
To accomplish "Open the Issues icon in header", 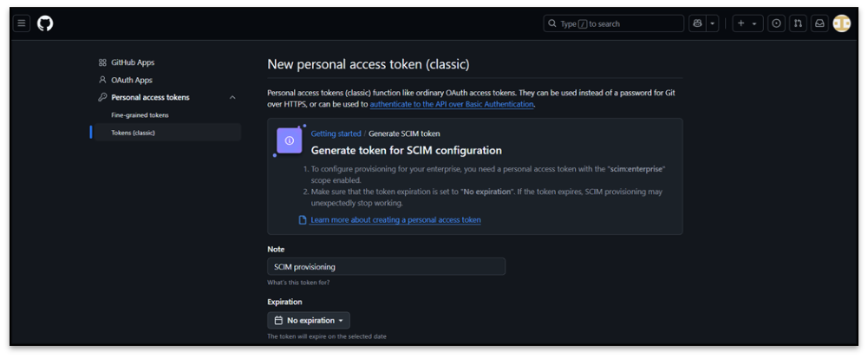I will 777,23.
